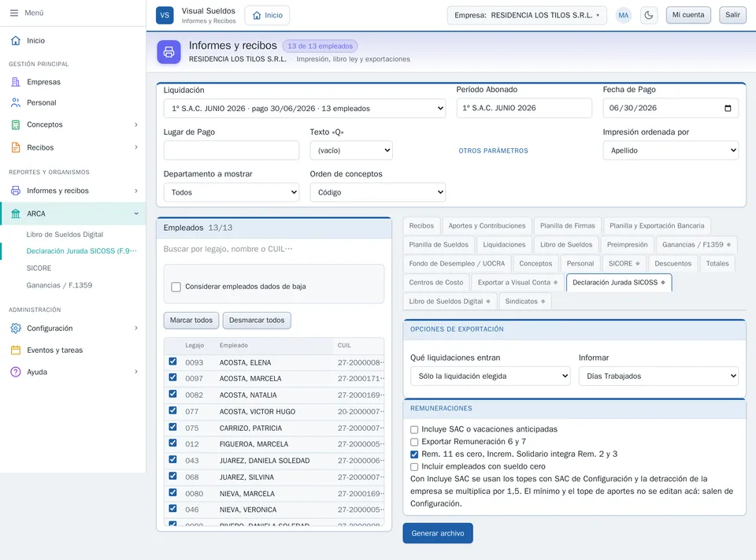Click the Configuración gear icon
Viewport: 756px width, 560px height.
point(16,328)
